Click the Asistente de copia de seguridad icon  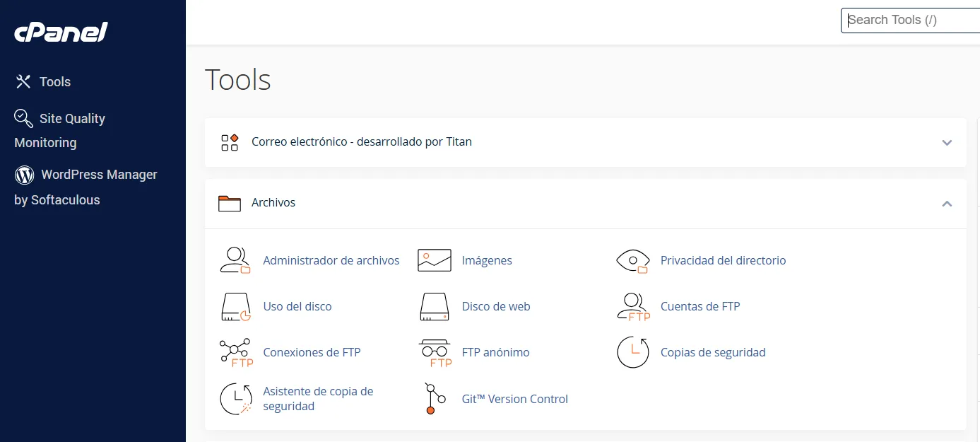point(236,399)
